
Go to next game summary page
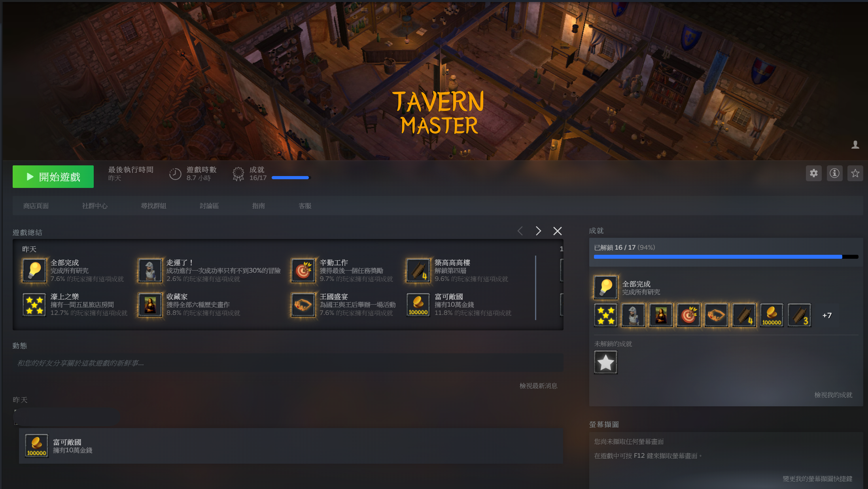pyautogui.click(x=538, y=231)
